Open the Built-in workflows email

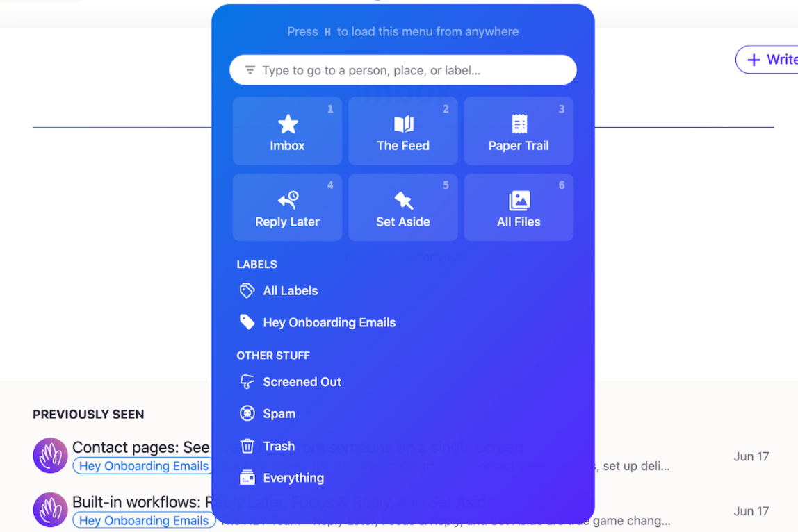pos(142,502)
